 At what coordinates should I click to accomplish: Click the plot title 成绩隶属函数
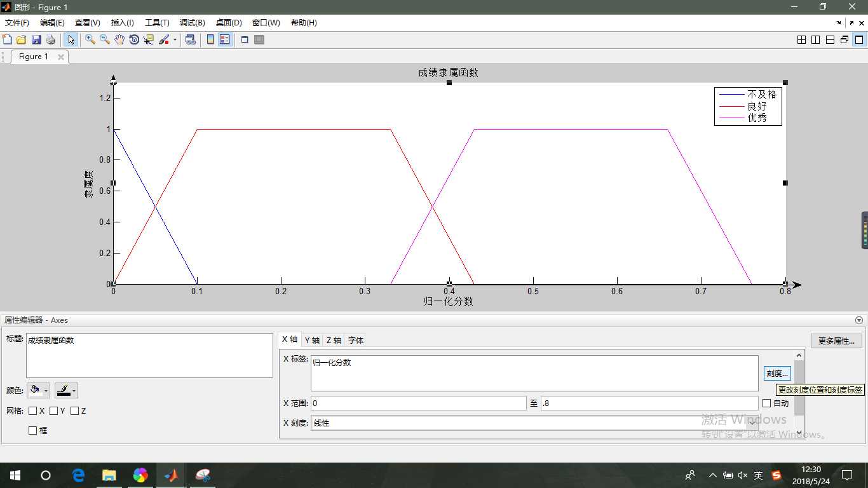[448, 72]
